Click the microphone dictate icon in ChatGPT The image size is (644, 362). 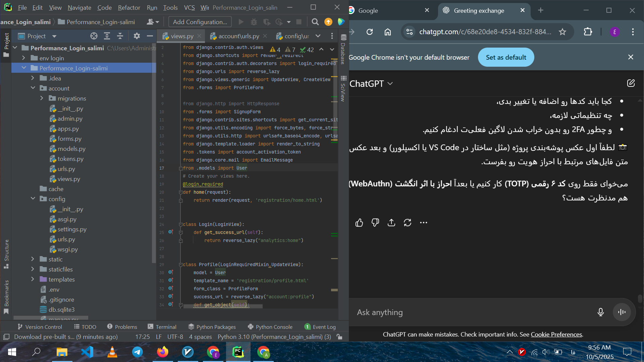tap(601, 312)
